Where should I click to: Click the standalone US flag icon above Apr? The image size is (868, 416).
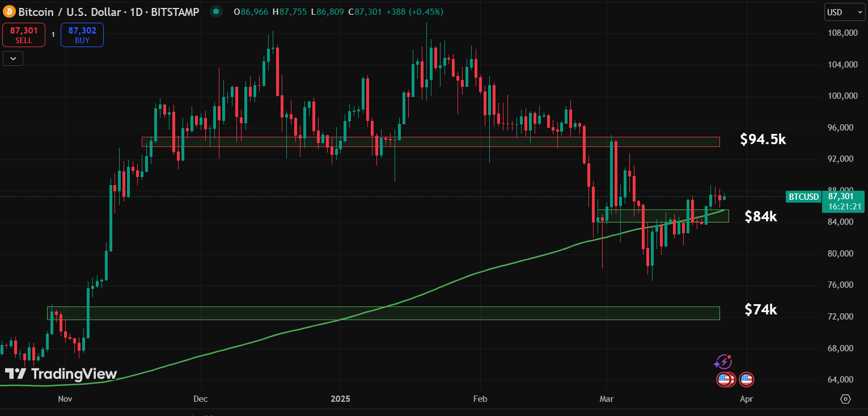tap(747, 379)
